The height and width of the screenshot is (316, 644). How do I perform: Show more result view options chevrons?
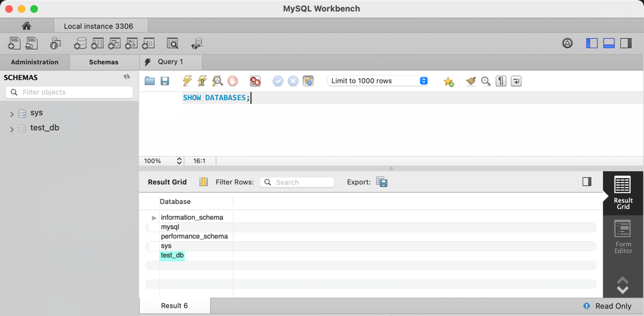pos(623,285)
